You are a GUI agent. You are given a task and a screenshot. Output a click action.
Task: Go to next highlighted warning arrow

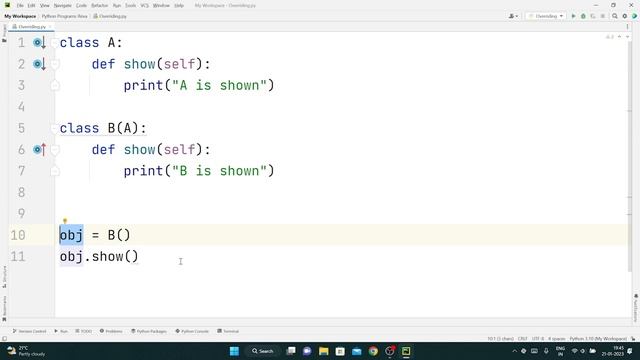pyautogui.click(x=627, y=37)
